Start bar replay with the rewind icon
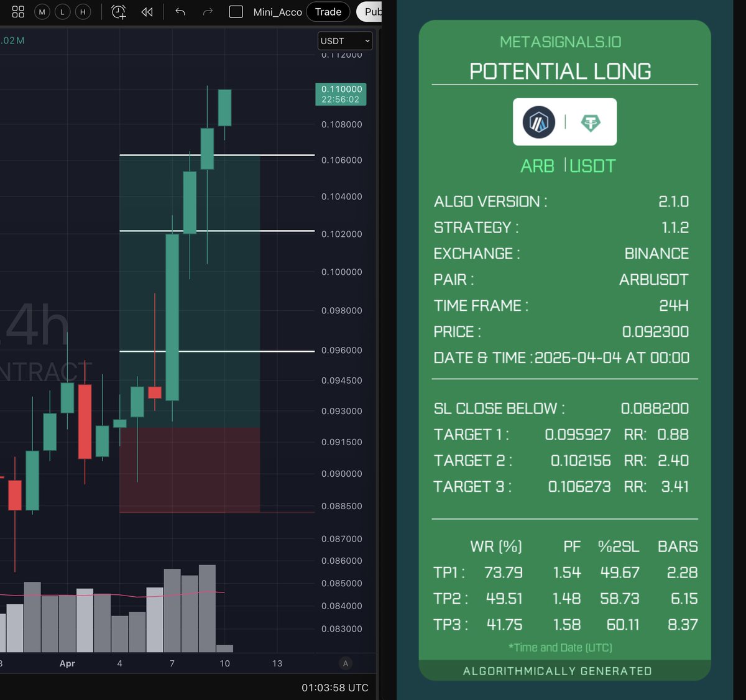746x700 pixels. point(147,12)
